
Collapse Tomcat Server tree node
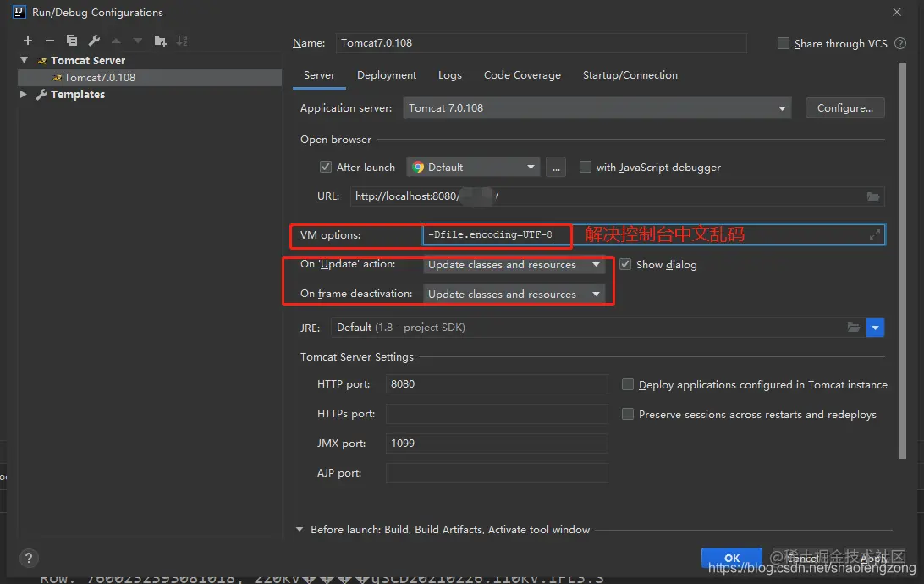pyautogui.click(x=25, y=60)
